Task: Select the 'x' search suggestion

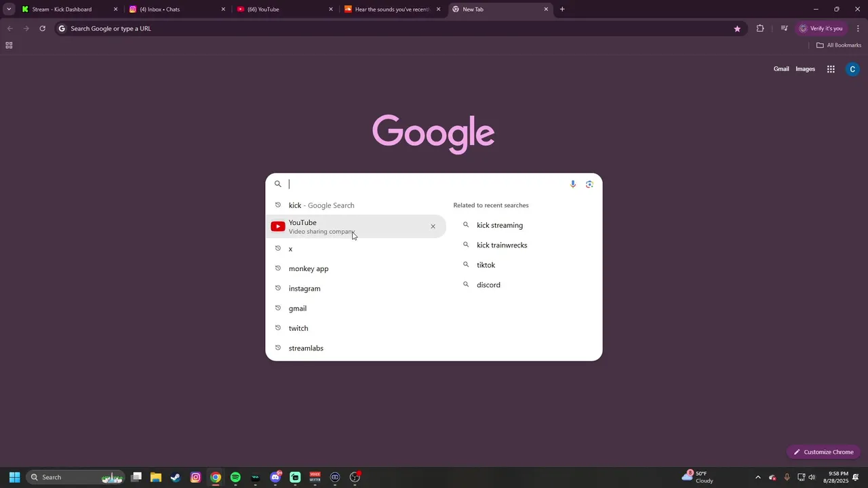Action: (356, 249)
